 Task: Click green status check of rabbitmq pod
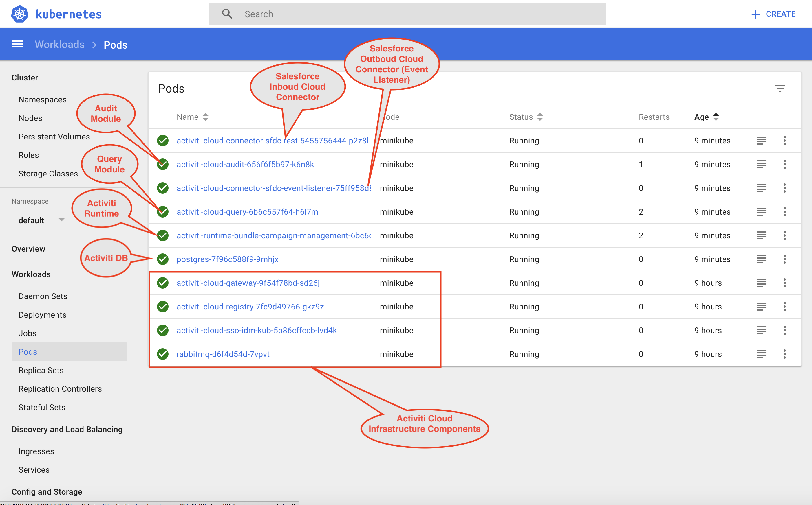(163, 354)
